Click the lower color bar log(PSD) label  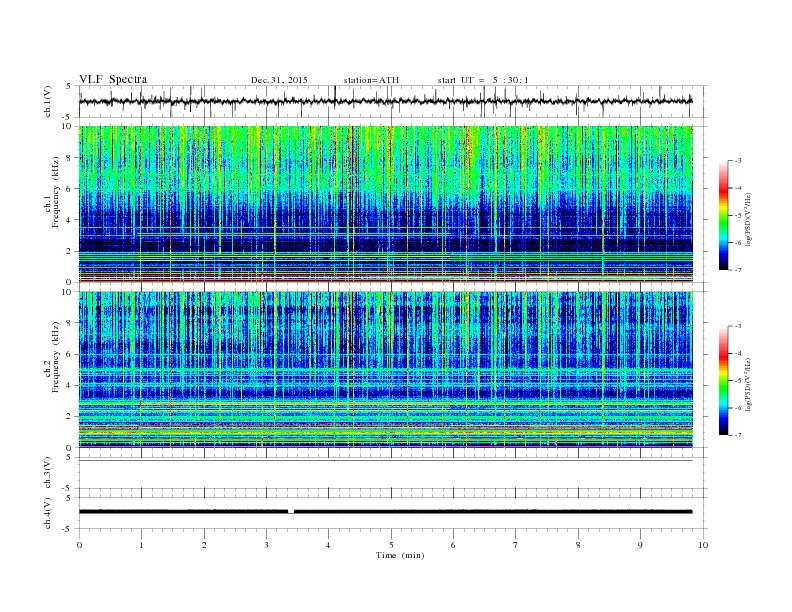[748, 384]
